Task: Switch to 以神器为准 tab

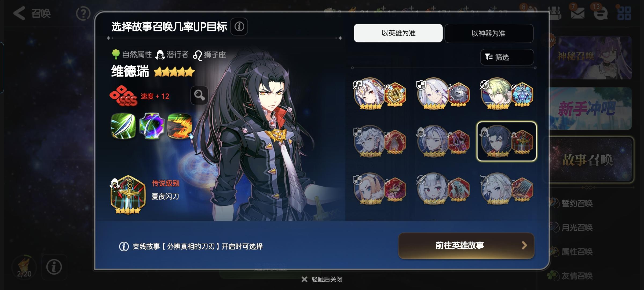Action: (x=489, y=33)
